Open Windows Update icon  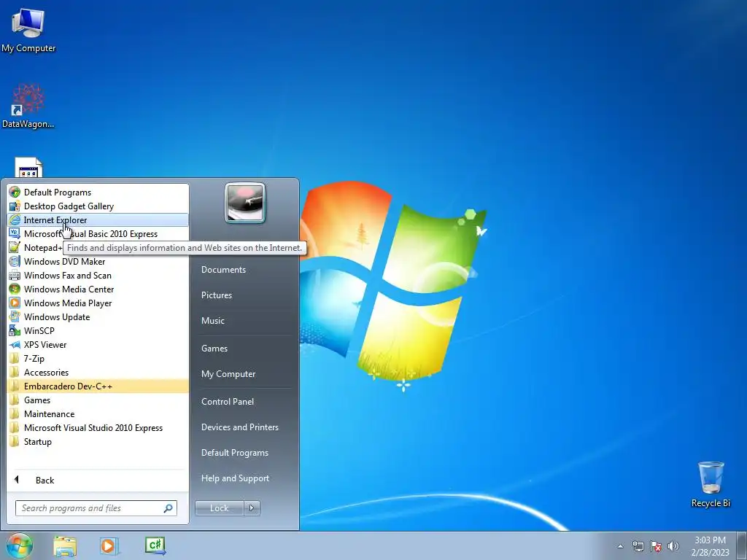coord(15,316)
